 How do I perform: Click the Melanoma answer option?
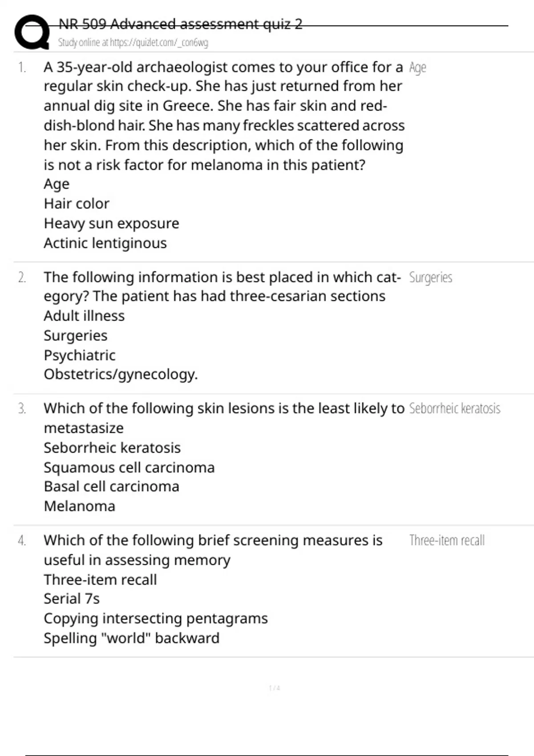79,506
